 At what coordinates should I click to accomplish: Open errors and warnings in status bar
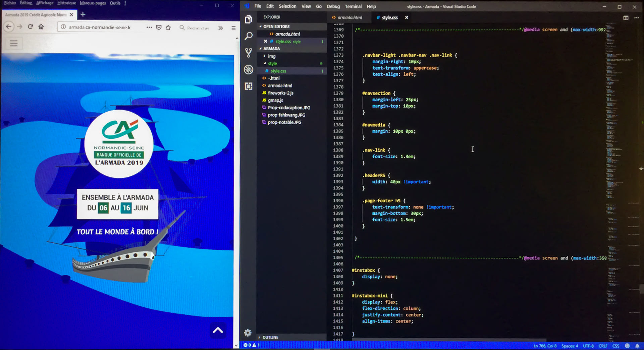(252, 345)
